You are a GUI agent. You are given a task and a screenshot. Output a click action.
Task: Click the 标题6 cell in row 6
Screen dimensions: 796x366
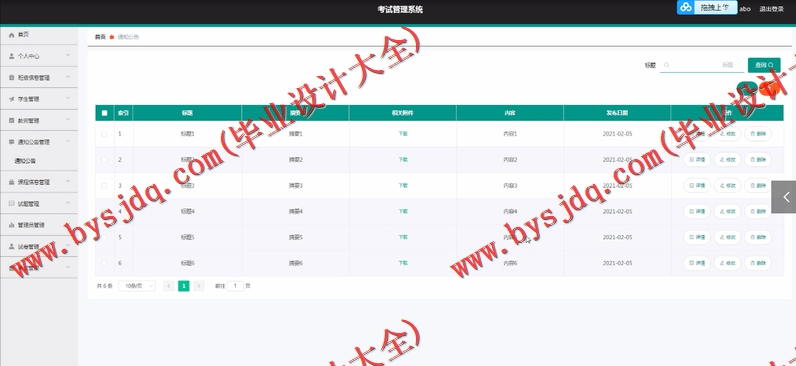pos(187,263)
